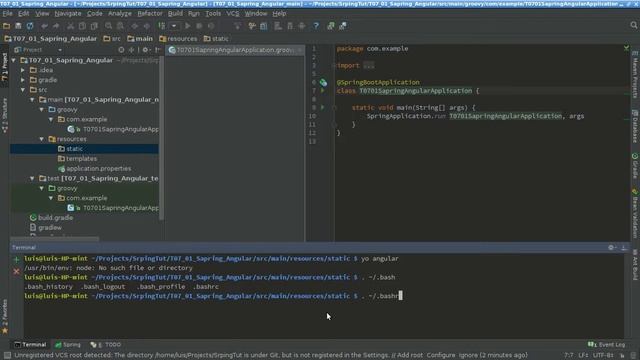Click the UTF-8 encoding status widget
Screen dimensions: 640x360
point(603,356)
